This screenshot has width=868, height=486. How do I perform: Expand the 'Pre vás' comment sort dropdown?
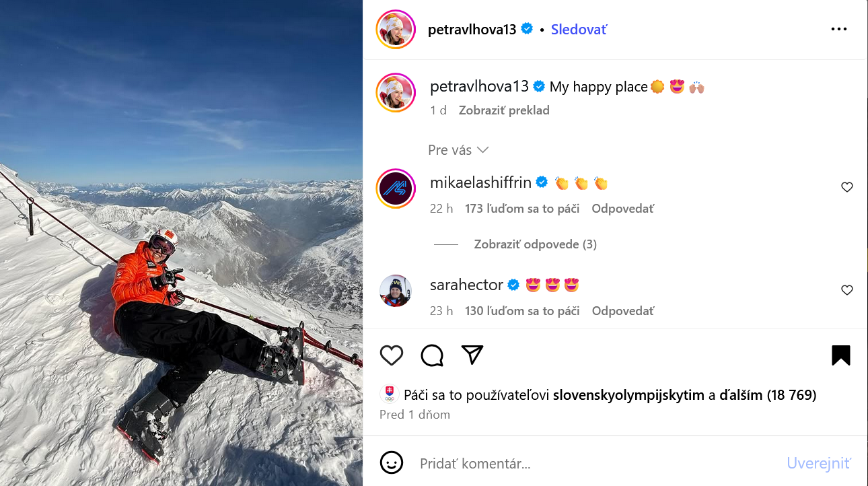click(458, 150)
